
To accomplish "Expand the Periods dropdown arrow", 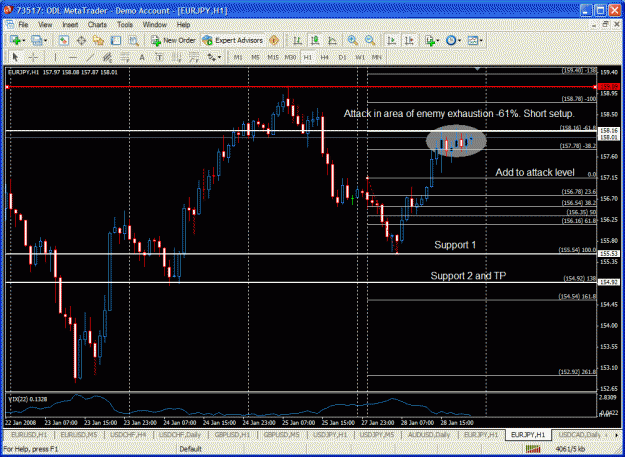I will pyautogui.click(x=460, y=41).
